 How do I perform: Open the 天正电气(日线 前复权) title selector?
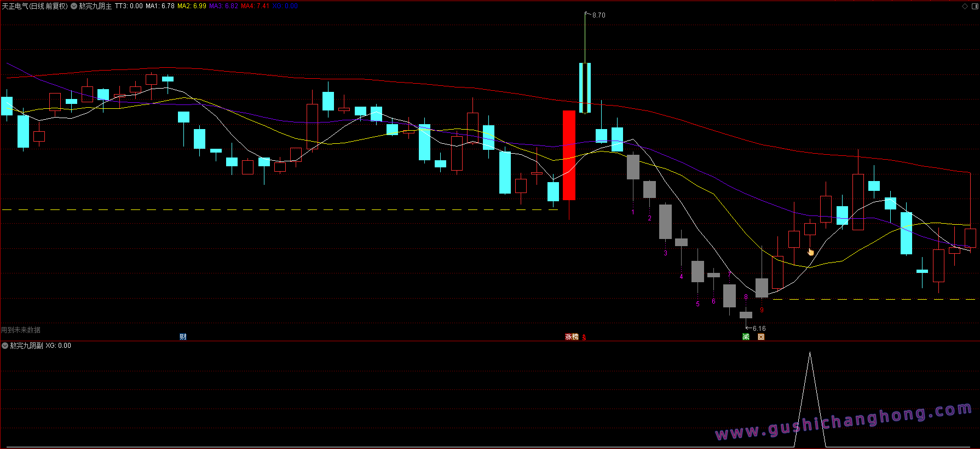tap(34, 6)
